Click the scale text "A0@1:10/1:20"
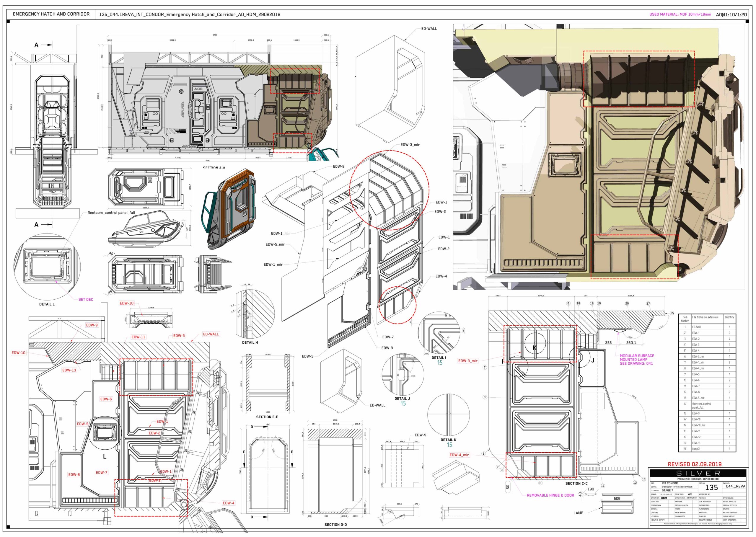The image size is (756, 537). pyautogui.click(x=731, y=14)
